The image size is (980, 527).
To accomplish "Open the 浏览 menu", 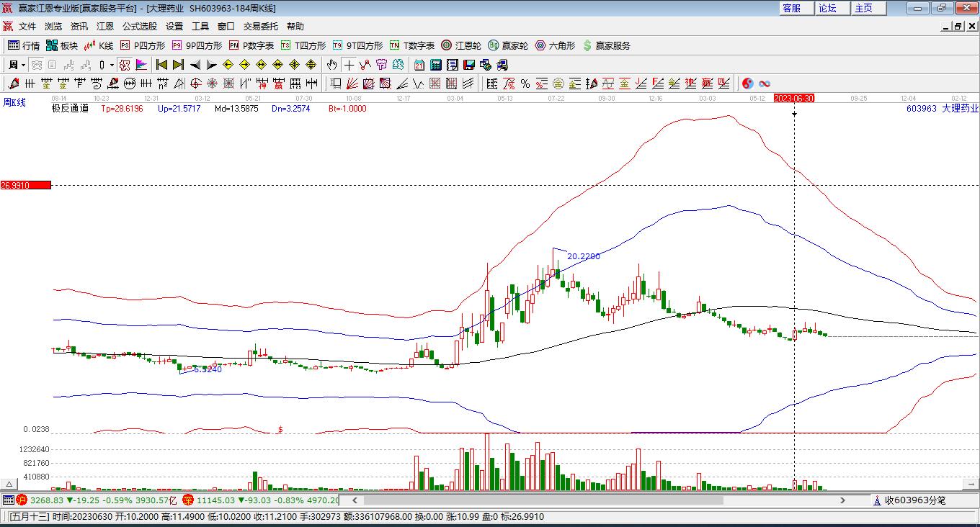I will point(53,26).
